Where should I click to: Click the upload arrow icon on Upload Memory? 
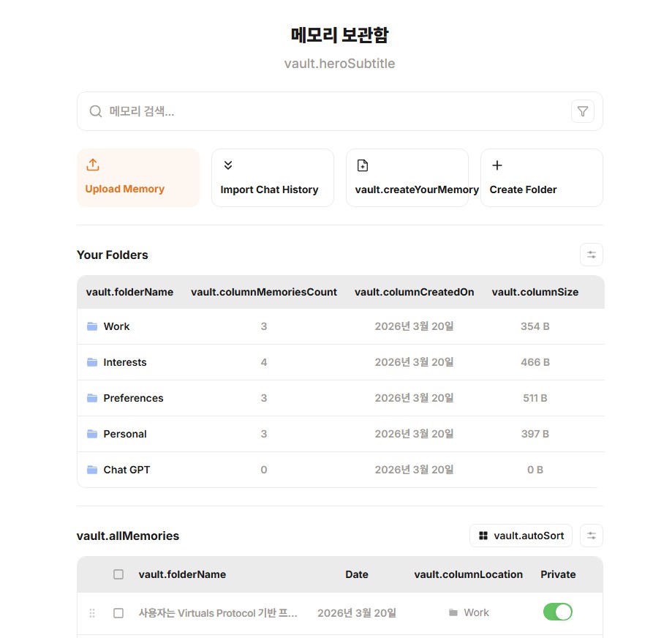point(93,165)
